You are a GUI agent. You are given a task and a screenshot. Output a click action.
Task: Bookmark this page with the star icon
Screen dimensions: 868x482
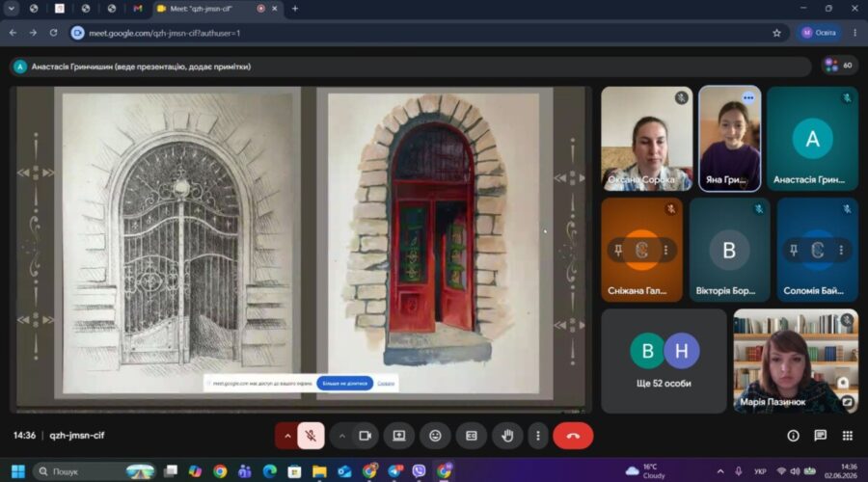(776, 33)
